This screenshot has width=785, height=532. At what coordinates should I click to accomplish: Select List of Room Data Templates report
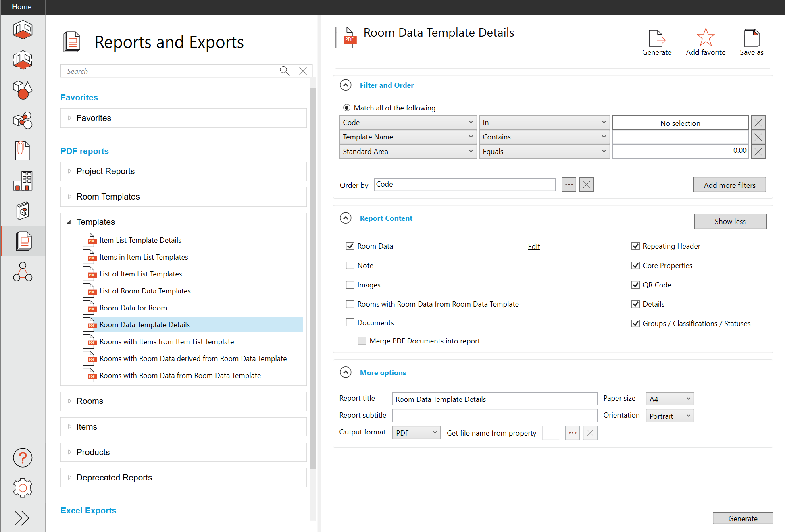click(x=145, y=291)
